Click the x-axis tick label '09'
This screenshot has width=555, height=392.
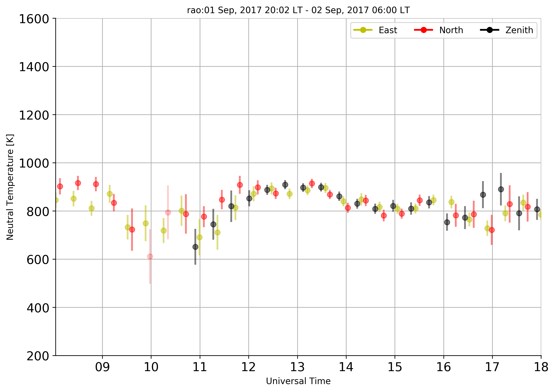pos(102,367)
